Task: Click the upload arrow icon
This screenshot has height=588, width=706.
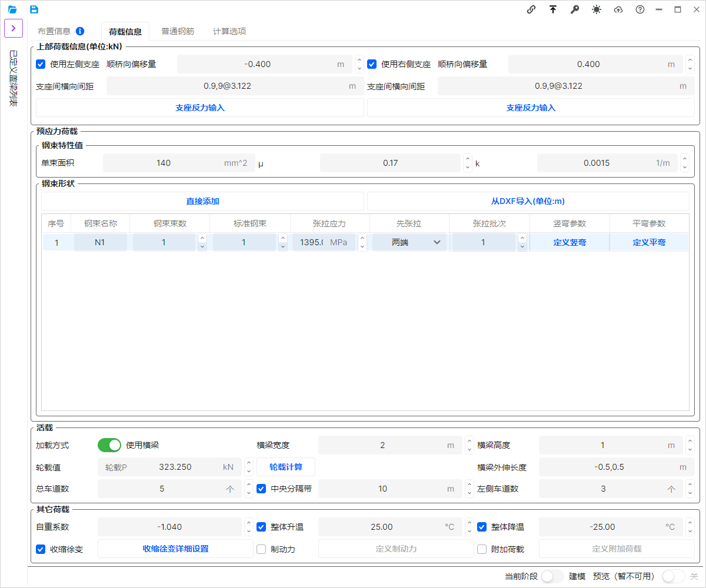Action: (553, 9)
